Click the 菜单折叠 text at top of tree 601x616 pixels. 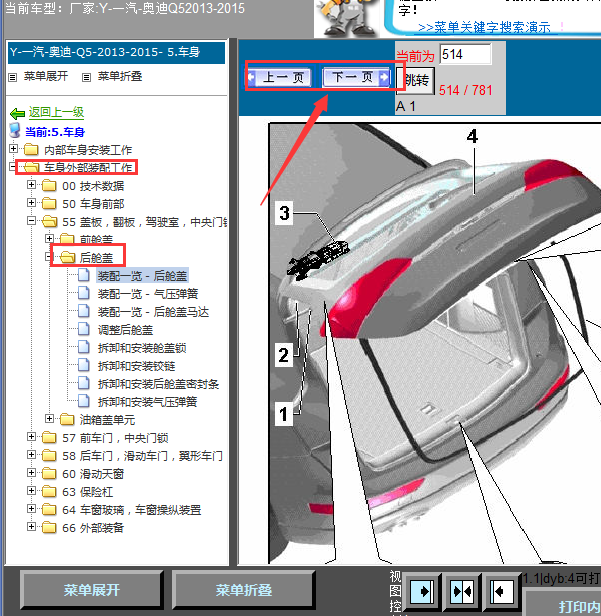click(120, 76)
